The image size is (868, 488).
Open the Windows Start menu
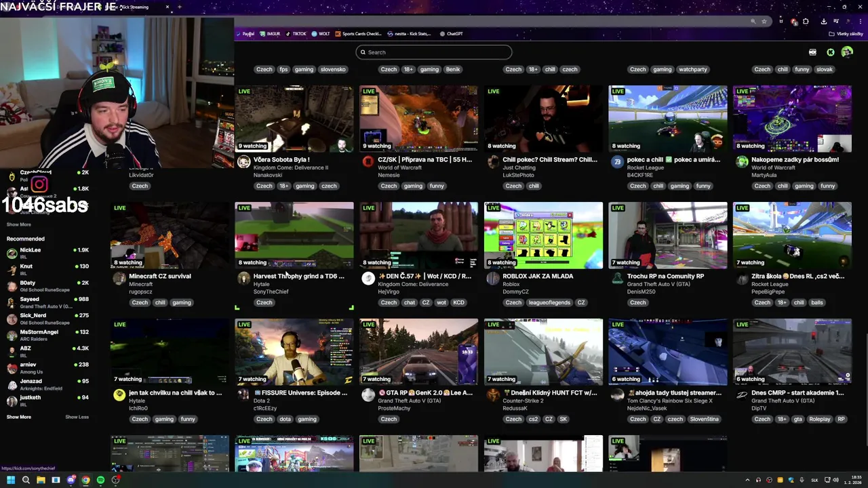(x=11, y=480)
